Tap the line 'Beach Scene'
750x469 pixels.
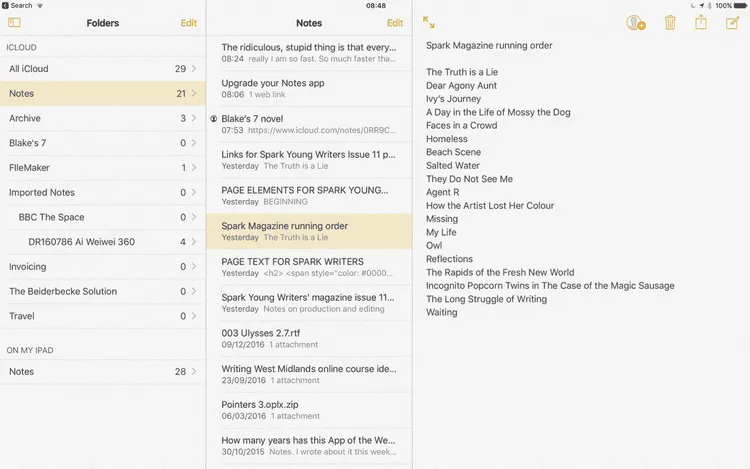pyautogui.click(x=453, y=152)
